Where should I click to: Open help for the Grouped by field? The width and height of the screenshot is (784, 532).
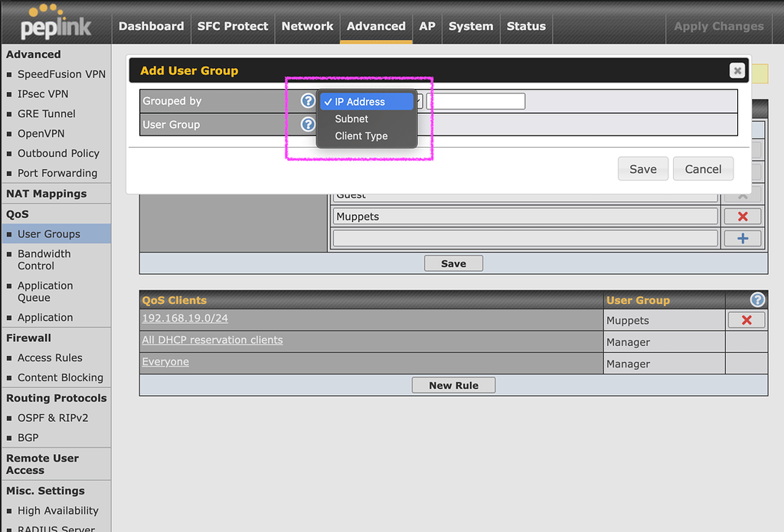(x=307, y=100)
